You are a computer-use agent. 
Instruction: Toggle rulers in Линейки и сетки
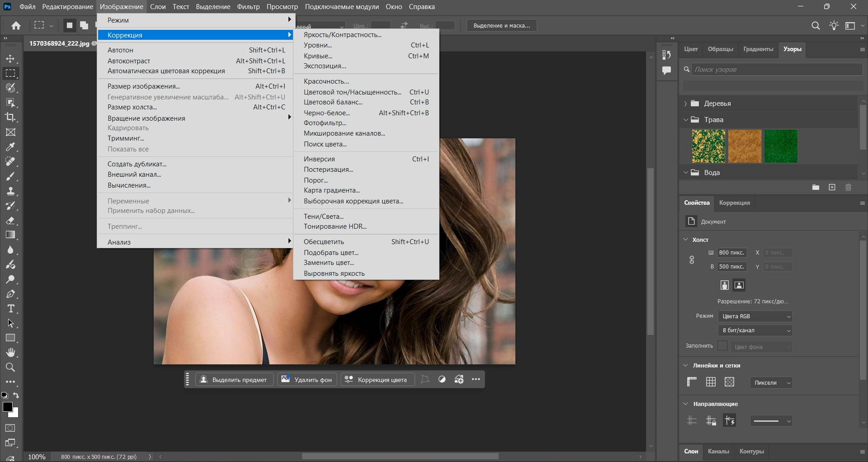pyautogui.click(x=692, y=382)
